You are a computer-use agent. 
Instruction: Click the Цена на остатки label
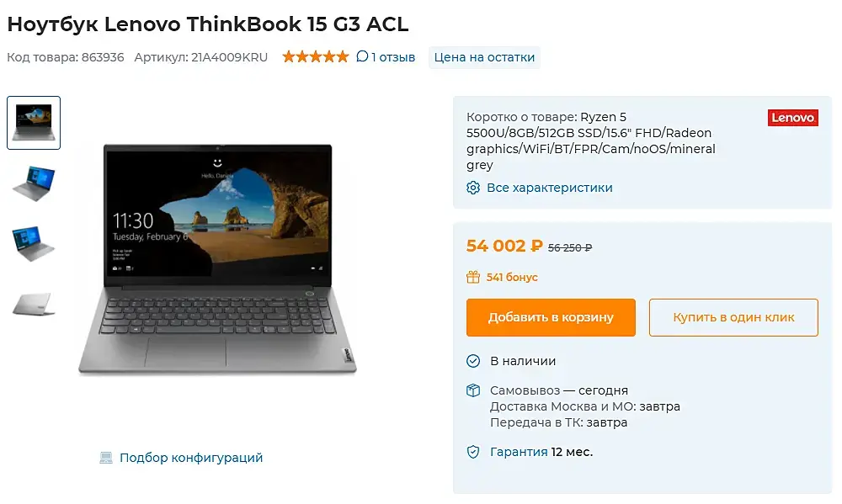pyautogui.click(x=484, y=57)
